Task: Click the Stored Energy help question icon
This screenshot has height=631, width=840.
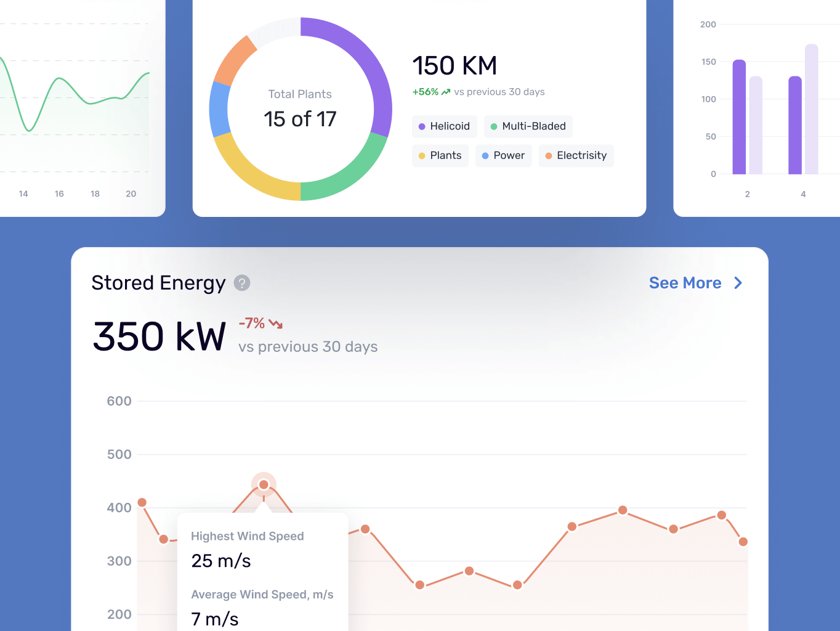Action: 242,283
